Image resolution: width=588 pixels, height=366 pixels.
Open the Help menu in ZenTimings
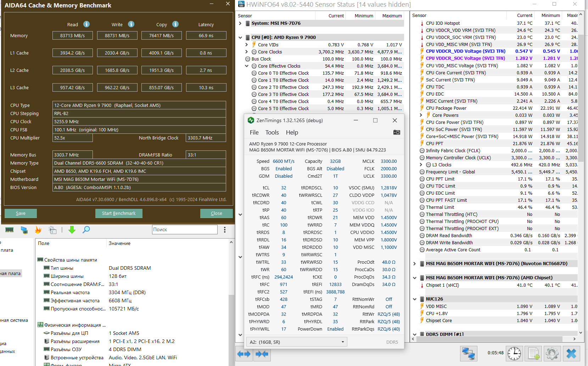(292, 132)
